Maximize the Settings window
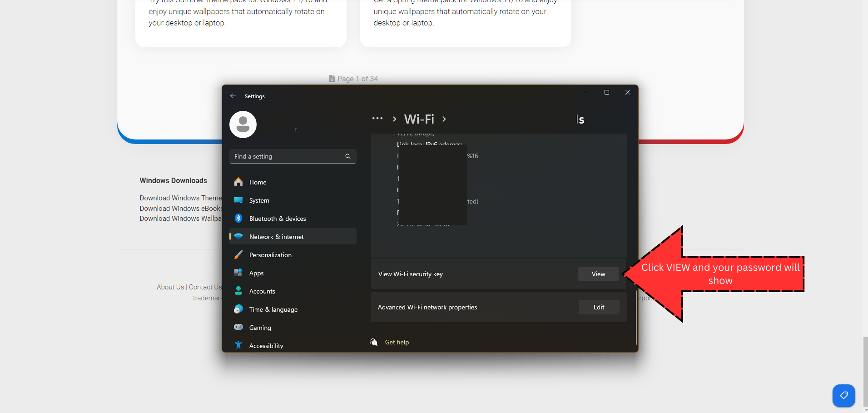The width and height of the screenshot is (868, 413). click(607, 92)
